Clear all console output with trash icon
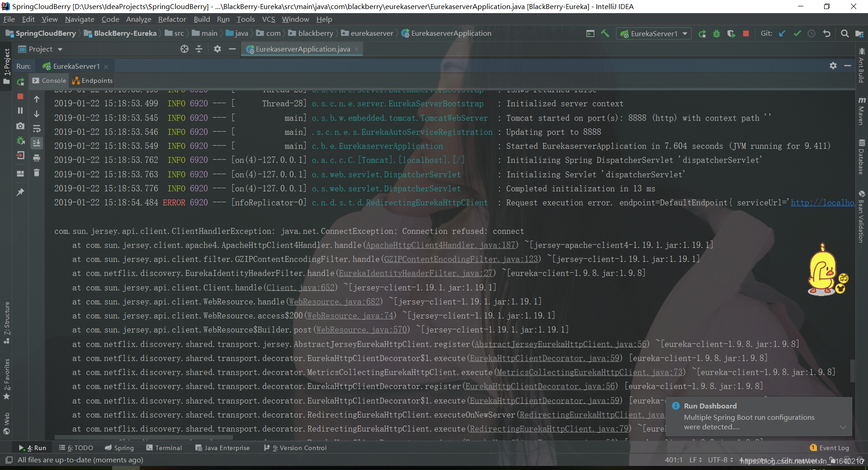Viewport: 868px width, 470px height. (37, 172)
